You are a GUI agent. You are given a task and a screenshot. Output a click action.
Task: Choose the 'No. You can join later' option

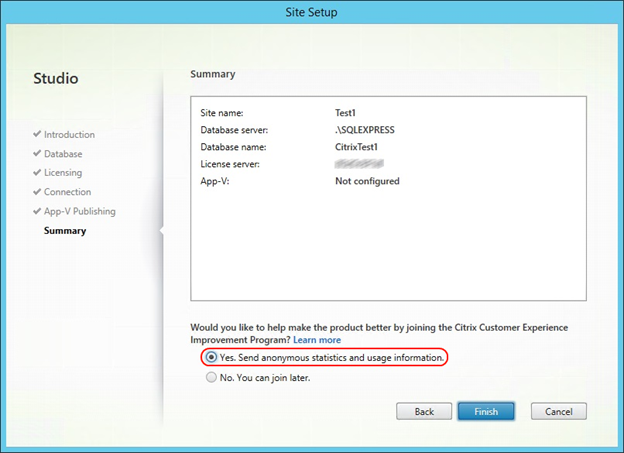pos(210,378)
